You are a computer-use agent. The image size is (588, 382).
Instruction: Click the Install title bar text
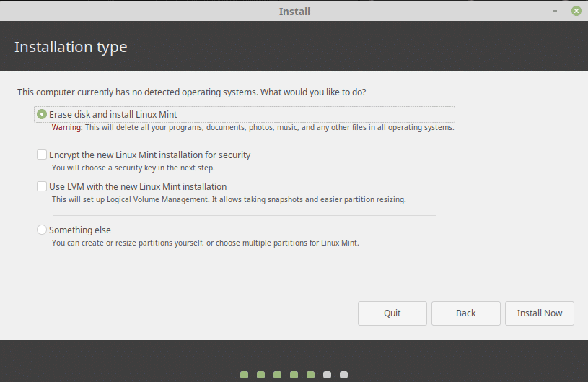294,12
